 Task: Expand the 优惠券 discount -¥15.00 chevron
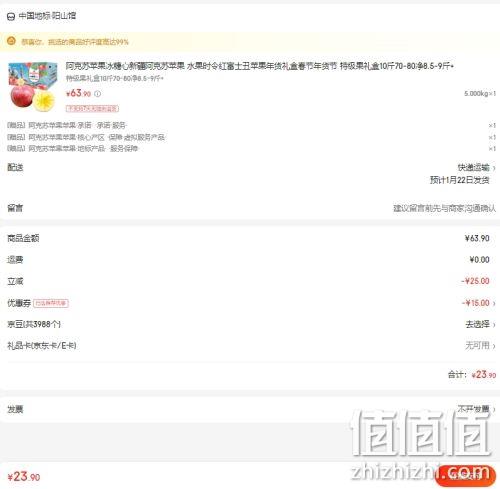pos(494,303)
